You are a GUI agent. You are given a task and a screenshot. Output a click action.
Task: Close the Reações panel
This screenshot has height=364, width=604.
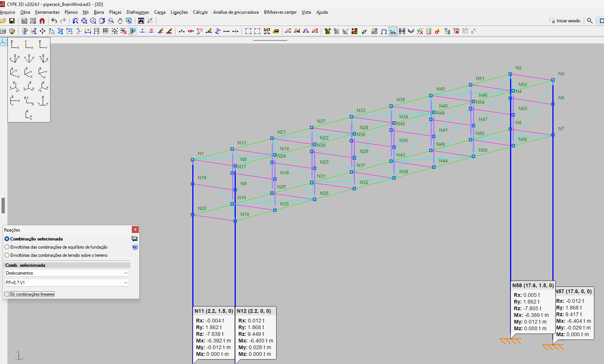pyautogui.click(x=136, y=230)
